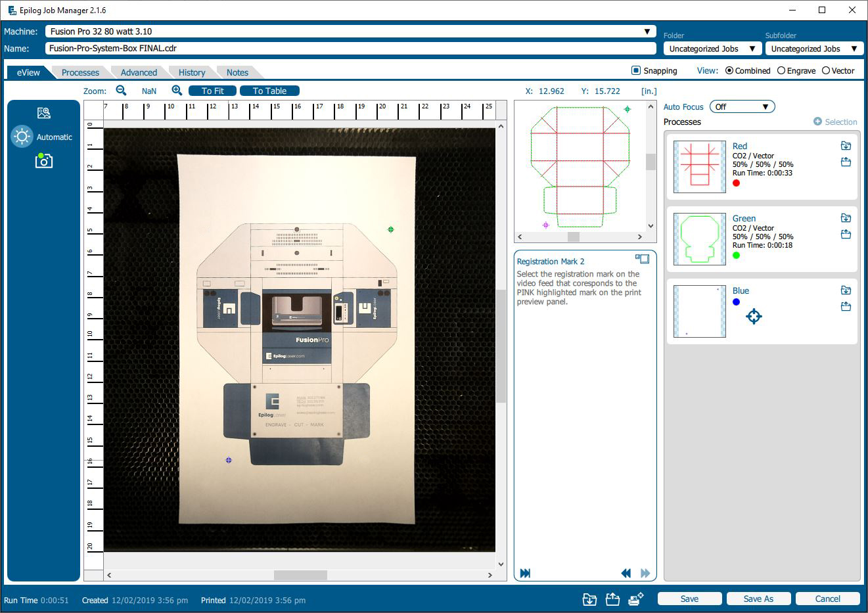The height and width of the screenshot is (613, 868).
Task: Open the History tab
Action: coord(192,72)
